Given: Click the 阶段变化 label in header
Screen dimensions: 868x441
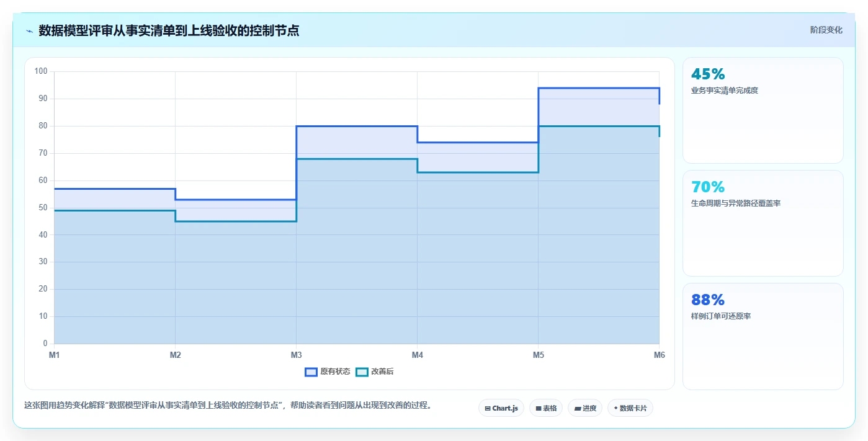Looking at the screenshot, I should 826,30.
